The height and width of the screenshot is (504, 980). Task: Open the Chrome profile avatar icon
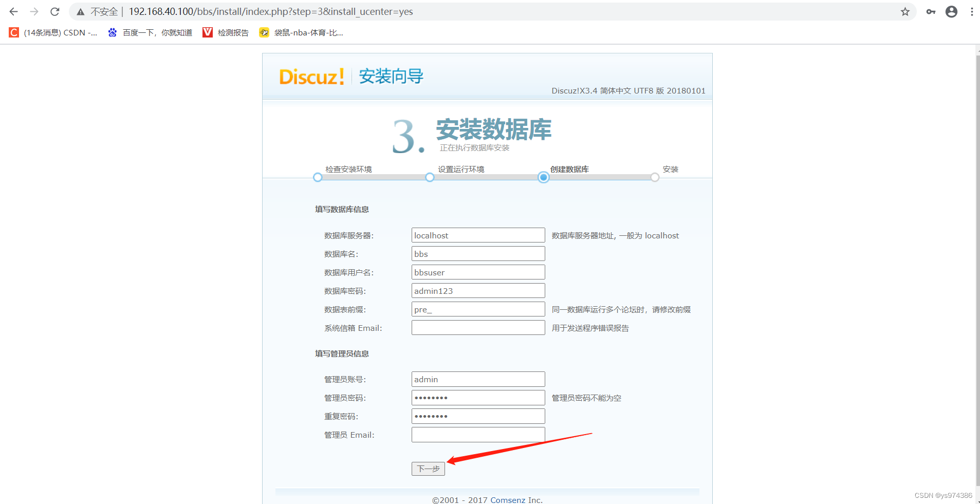[x=951, y=12]
